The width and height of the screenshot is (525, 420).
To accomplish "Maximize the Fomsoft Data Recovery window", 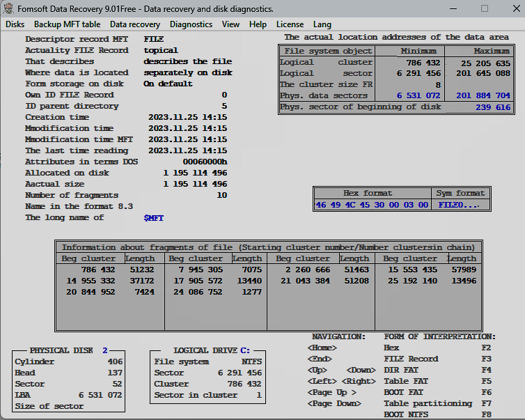I will tap(485, 9).
